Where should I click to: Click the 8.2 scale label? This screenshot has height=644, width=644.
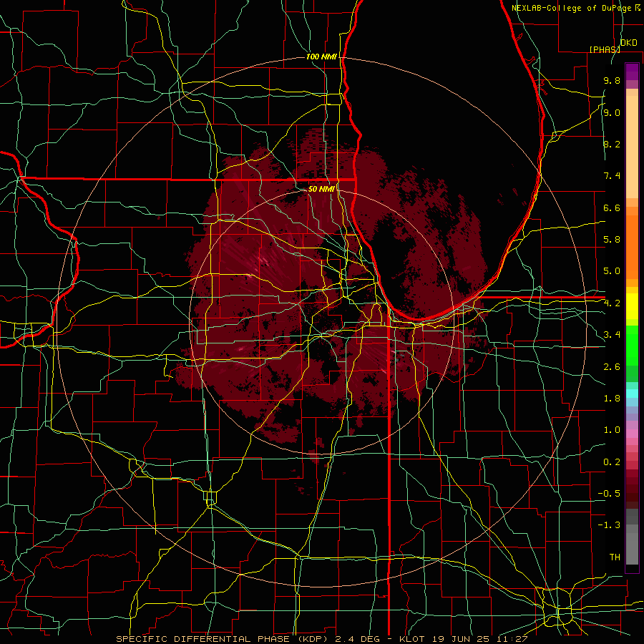coord(612,144)
